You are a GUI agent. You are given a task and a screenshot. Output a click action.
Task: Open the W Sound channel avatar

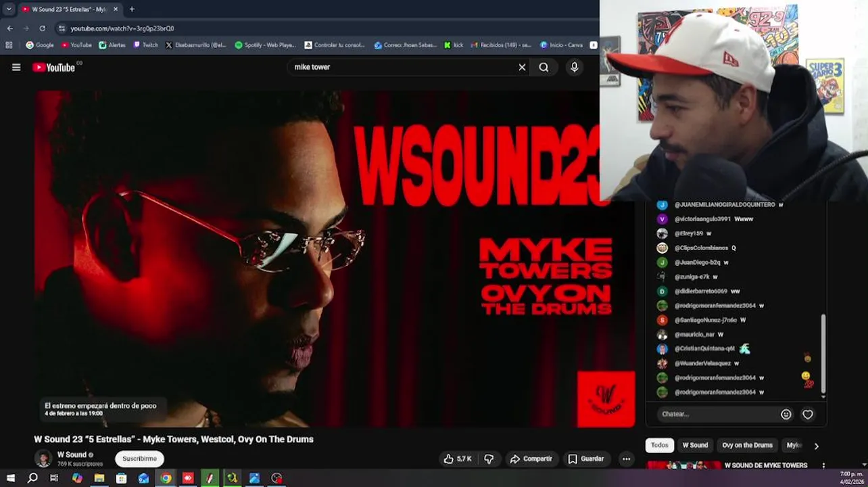[43, 459]
